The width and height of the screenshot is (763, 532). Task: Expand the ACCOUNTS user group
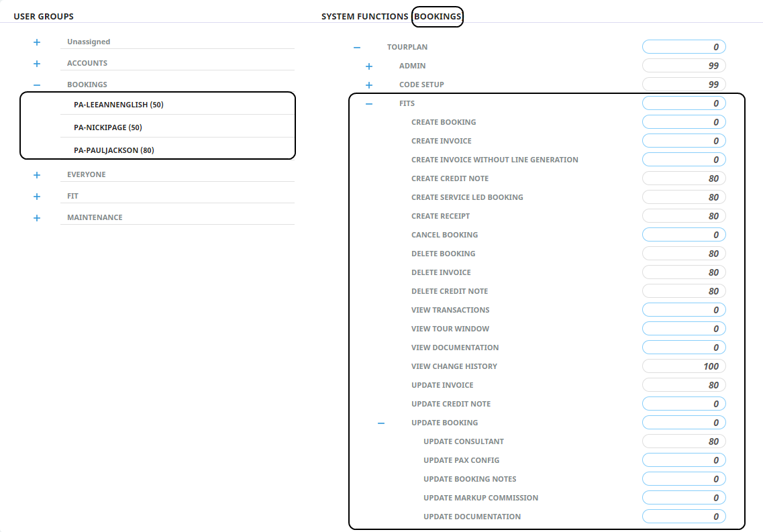(x=37, y=64)
